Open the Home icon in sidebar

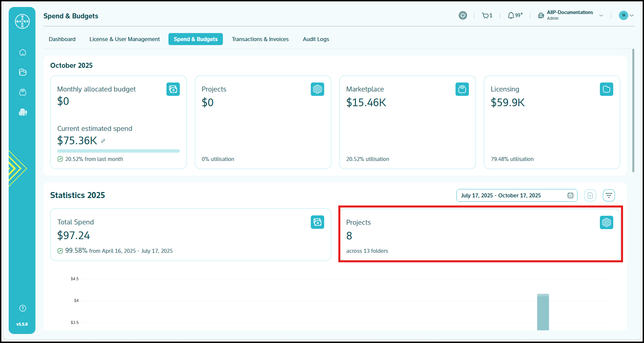coord(23,52)
